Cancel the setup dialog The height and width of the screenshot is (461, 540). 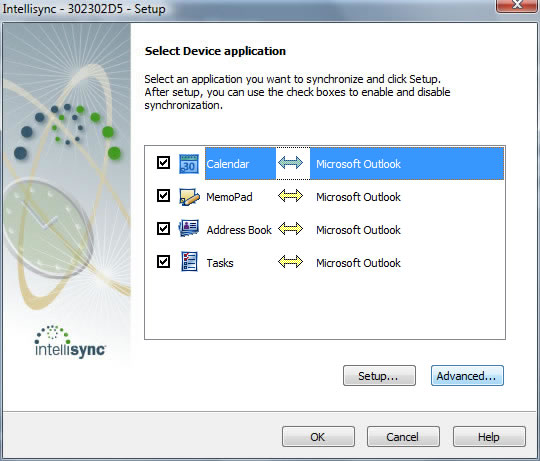click(x=403, y=437)
